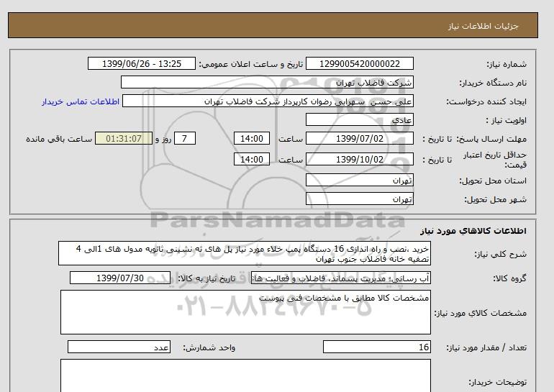Click the label تاریخ نیاز به کالا
Image resolution: width=554 pixels, height=392 pixels.
pos(206,278)
